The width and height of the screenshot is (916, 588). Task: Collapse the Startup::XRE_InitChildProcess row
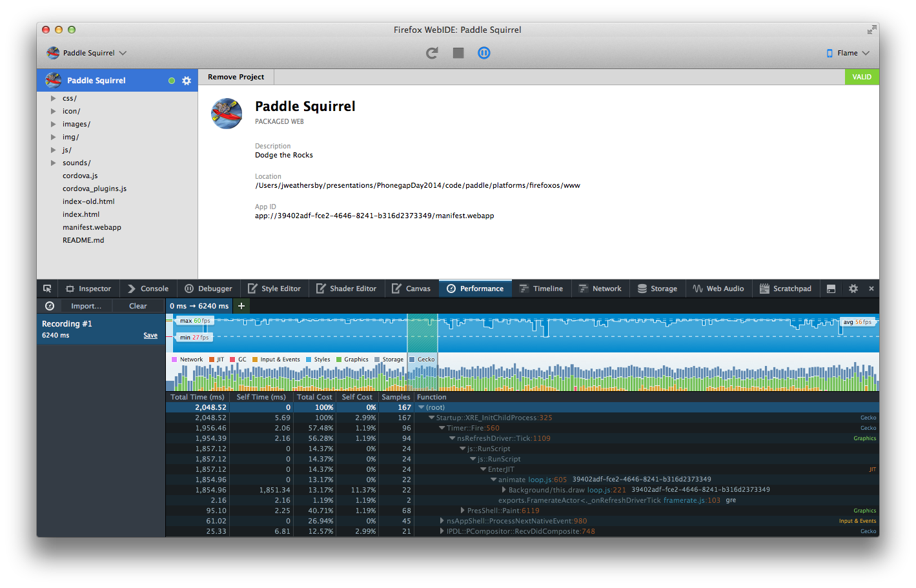(431, 418)
